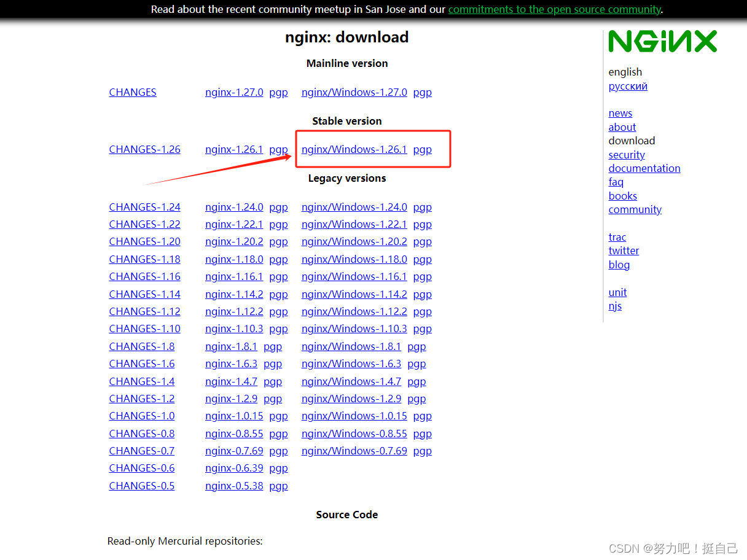The height and width of the screenshot is (560, 747).
Task: Download nginx/Windows-1.16.1
Action: pos(354,276)
